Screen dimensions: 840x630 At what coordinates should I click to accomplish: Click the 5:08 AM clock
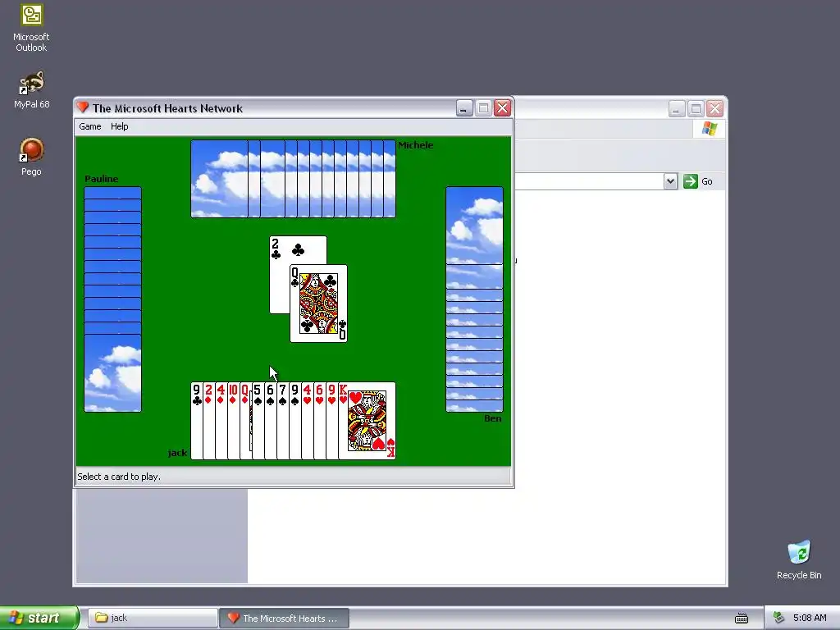810,618
